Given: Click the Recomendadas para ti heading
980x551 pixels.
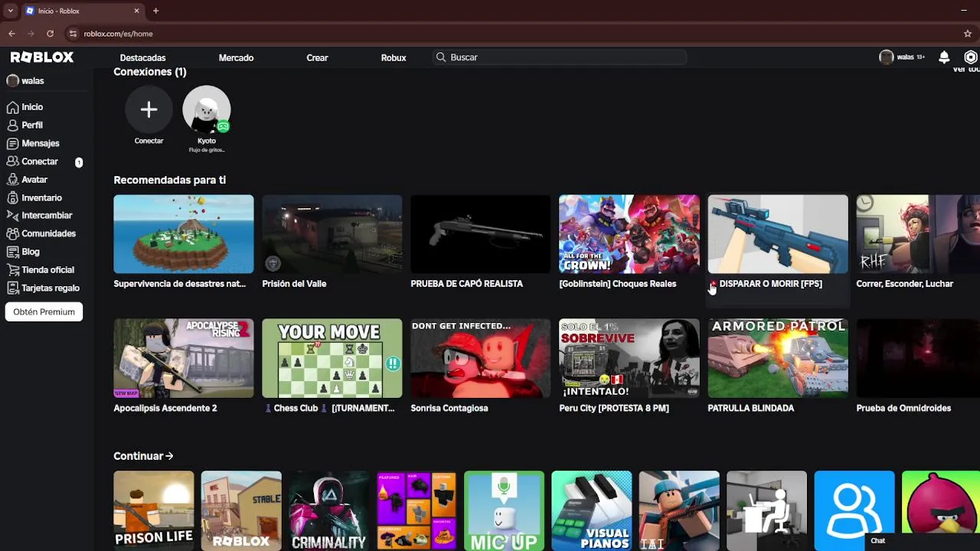Looking at the screenshot, I should click(x=170, y=180).
